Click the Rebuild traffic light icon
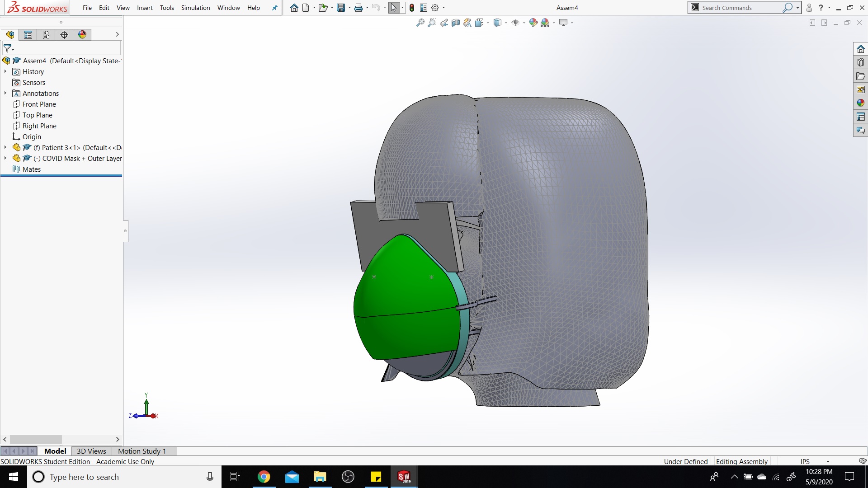868x488 pixels. [x=412, y=8]
